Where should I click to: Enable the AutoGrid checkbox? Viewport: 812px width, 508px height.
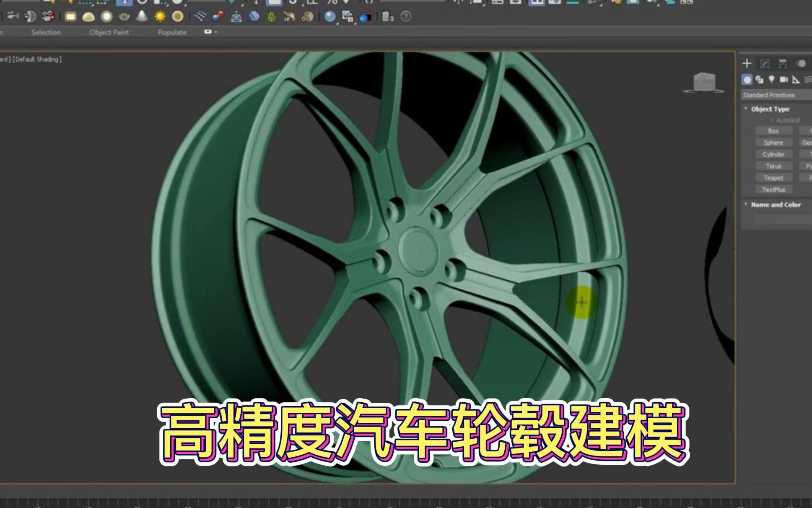tap(771, 120)
